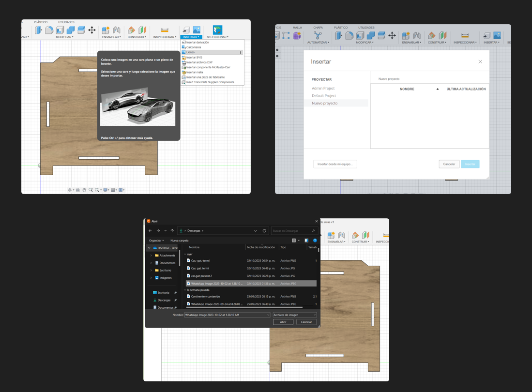Click Cancelar in the Insertar dialog
The image size is (532, 392).
[449, 164]
